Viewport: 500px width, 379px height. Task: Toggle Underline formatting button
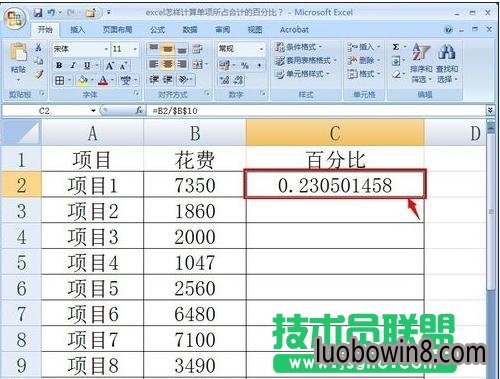click(x=87, y=65)
